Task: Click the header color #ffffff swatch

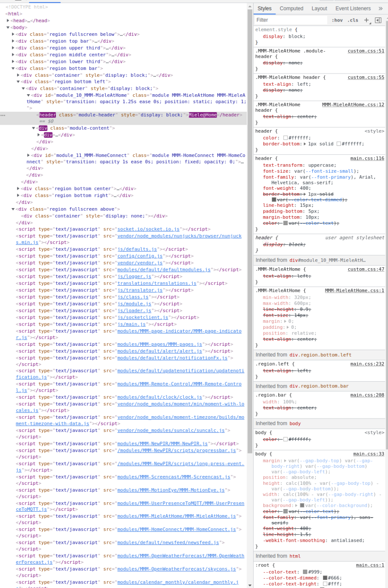Action: pyautogui.click(x=285, y=138)
